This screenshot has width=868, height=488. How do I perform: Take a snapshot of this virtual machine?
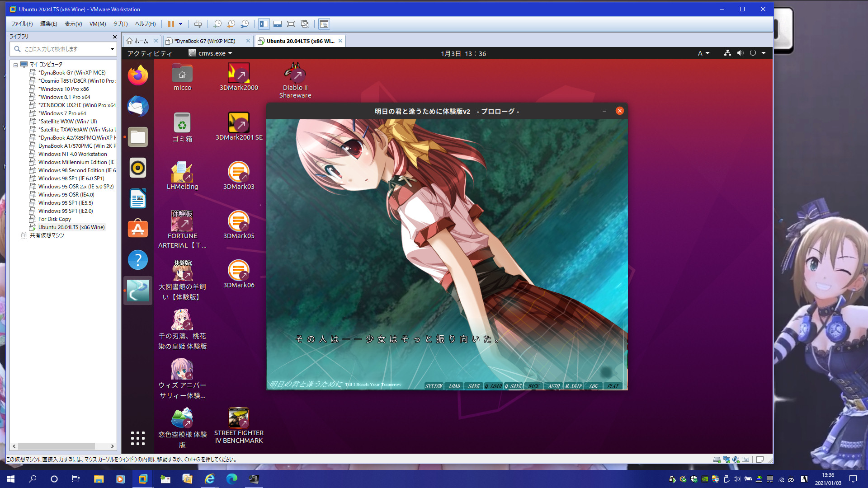[217, 24]
